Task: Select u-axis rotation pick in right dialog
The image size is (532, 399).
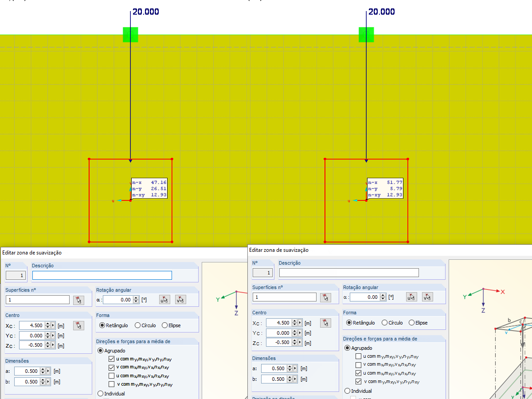Action: (x=411, y=297)
